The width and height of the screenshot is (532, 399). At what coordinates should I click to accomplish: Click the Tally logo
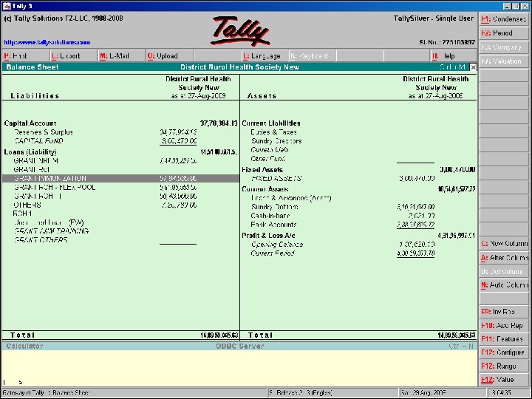(x=240, y=30)
